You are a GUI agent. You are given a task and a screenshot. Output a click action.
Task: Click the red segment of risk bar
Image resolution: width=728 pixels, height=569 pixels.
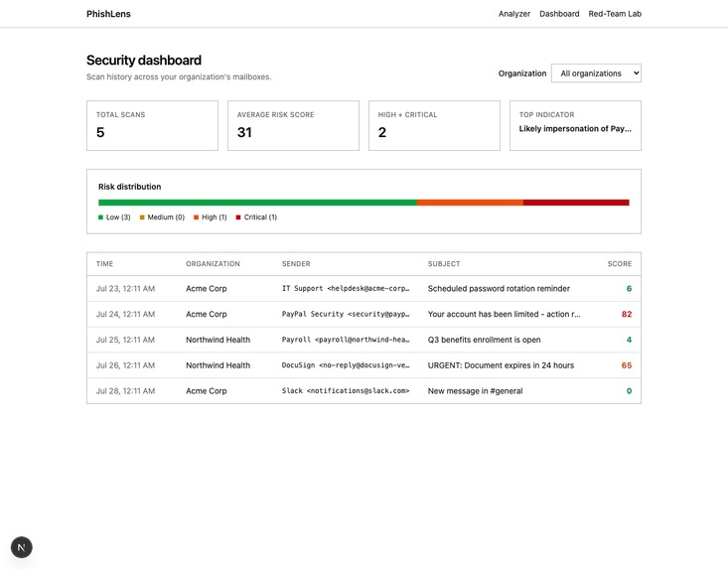[x=576, y=203]
